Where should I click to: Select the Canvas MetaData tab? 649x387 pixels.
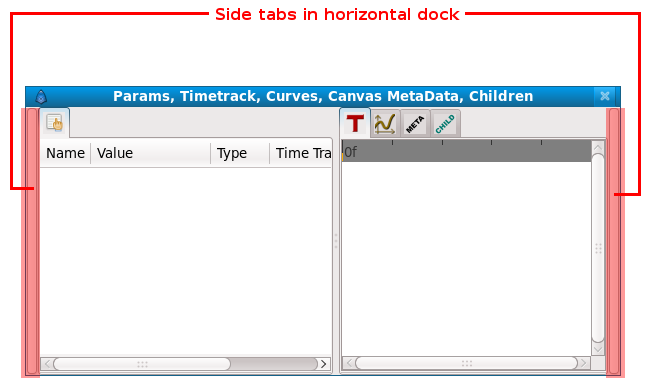pyautogui.click(x=415, y=123)
